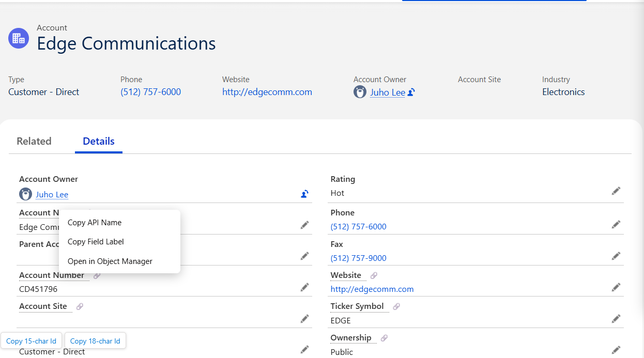
Task: Select the Details tab
Action: click(99, 141)
